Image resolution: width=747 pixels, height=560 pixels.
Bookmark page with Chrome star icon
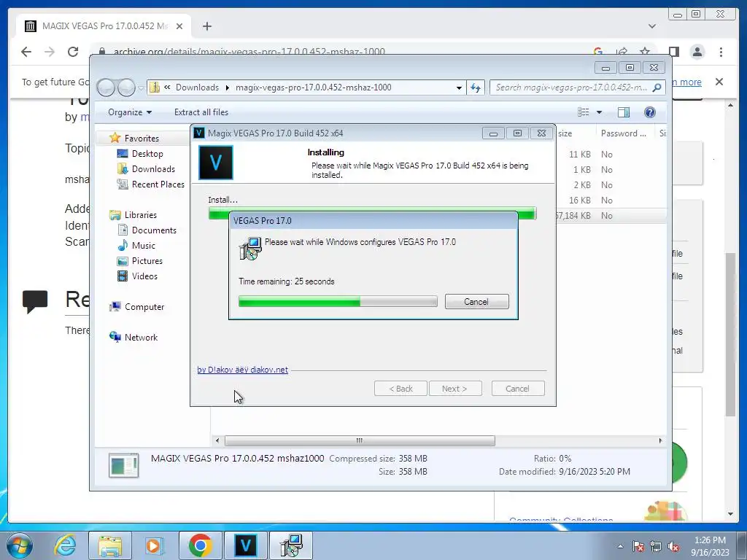point(645,52)
